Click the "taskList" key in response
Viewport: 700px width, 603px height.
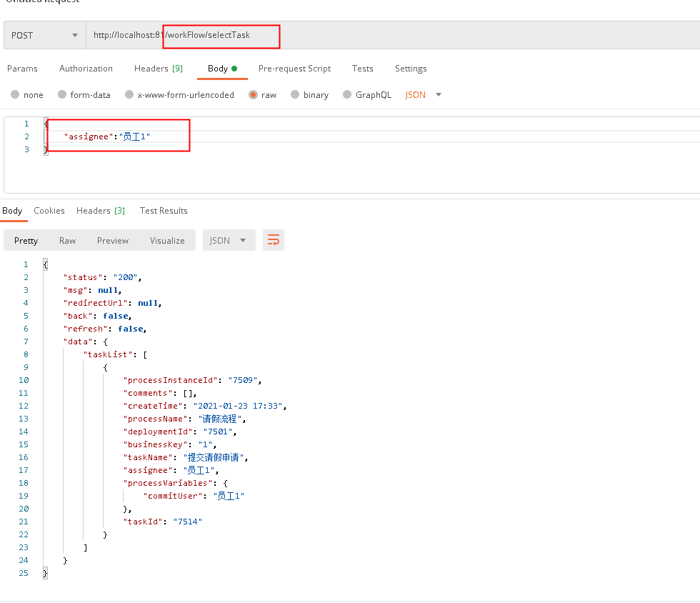click(108, 354)
